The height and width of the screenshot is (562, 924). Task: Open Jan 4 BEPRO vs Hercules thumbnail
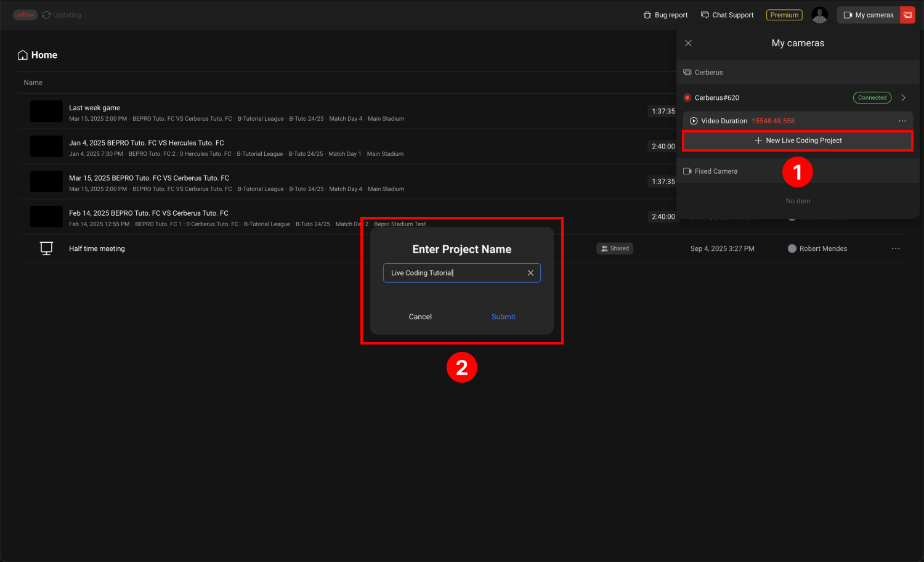(46, 147)
